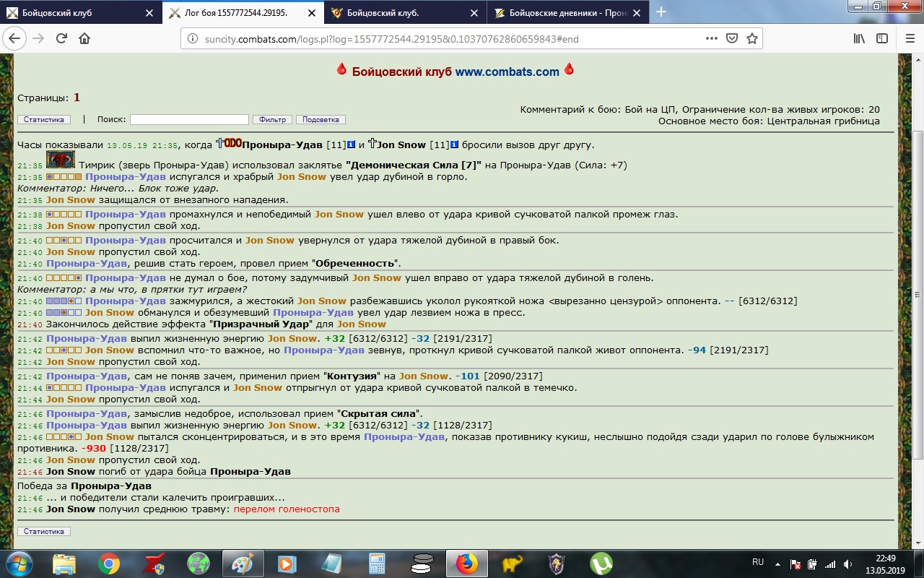Screen dimensions: 924x578
Task: Open a new browser tab
Action: coord(661,12)
